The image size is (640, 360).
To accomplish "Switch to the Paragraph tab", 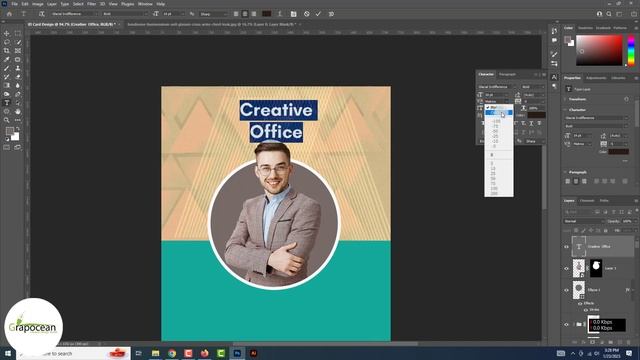I will 507,74.
